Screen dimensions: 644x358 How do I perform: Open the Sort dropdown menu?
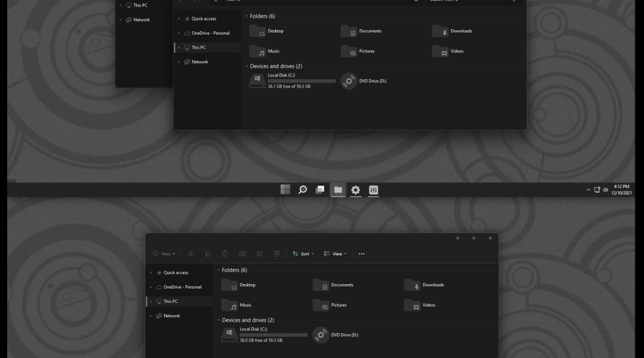[x=303, y=253]
